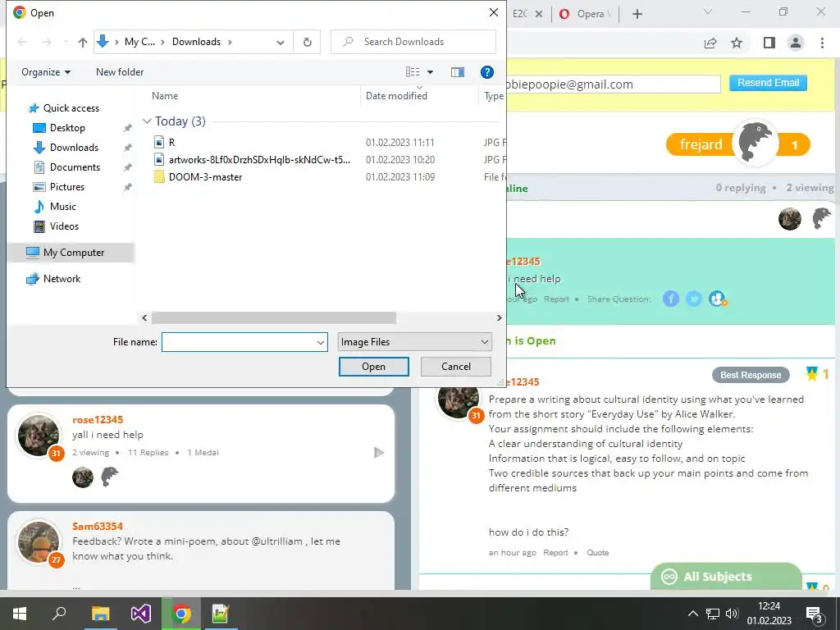Open the rose12345 question card arrow
This screenshot has width=840, height=630.
point(379,453)
